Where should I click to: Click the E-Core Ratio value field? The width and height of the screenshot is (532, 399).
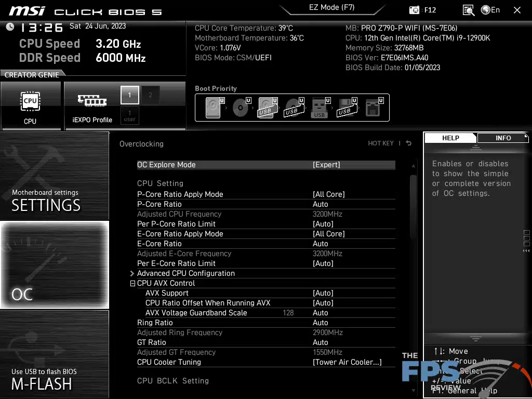[320, 244]
